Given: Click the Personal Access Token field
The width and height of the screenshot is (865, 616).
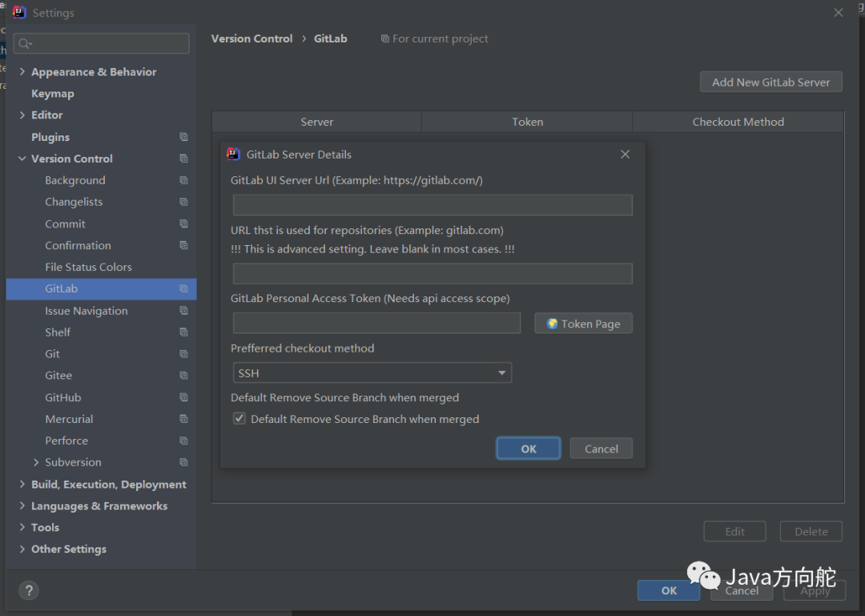Looking at the screenshot, I should coord(376,324).
